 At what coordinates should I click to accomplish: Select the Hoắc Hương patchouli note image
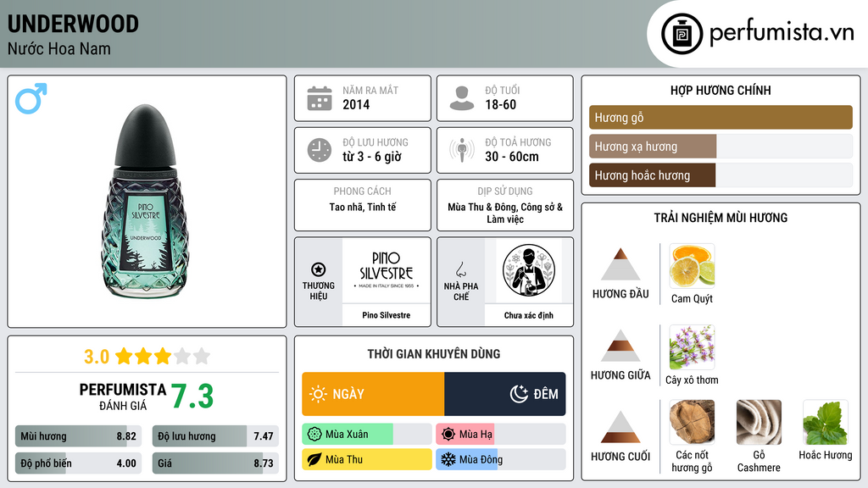(x=826, y=423)
